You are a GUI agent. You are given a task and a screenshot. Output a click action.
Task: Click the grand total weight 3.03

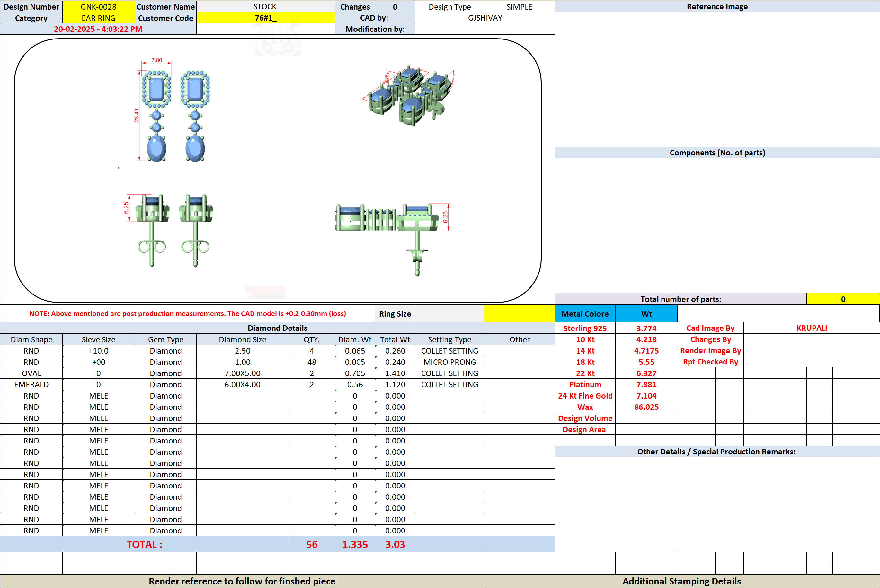coord(395,544)
